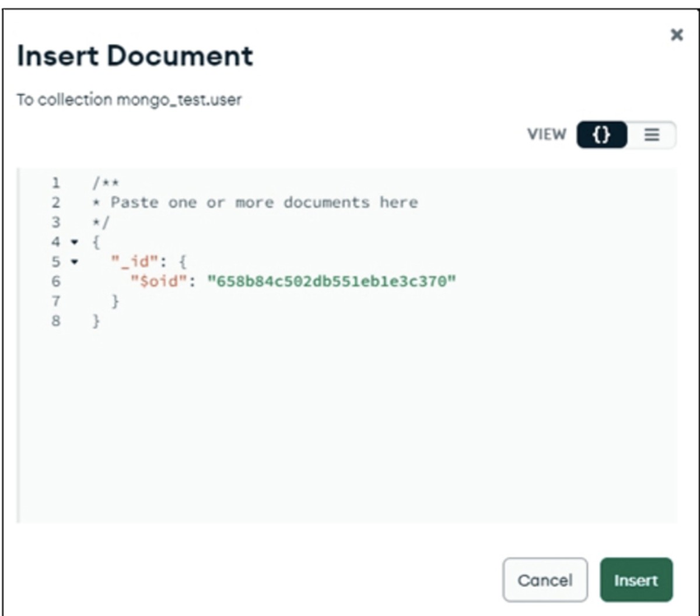The height and width of the screenshot is (616, 700).
Task: Click the "$oid" key in the editor
Action: [x=159, y=282]
